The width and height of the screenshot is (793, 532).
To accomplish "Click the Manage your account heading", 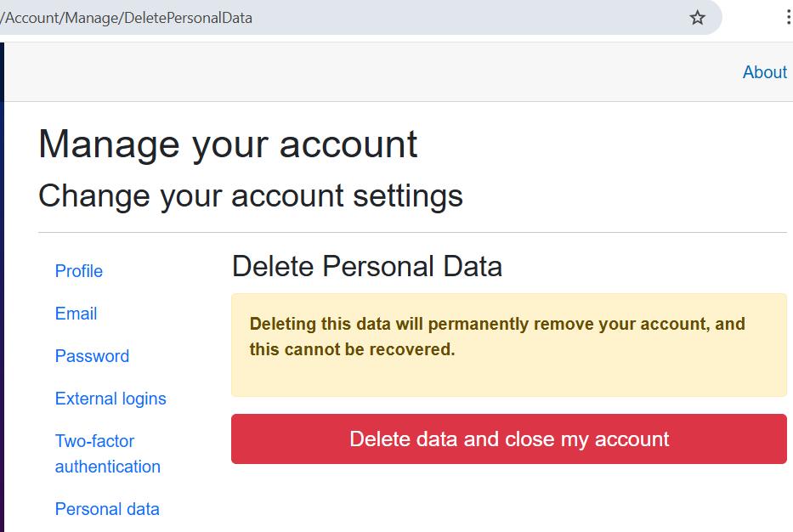I will tap(228, 144).
